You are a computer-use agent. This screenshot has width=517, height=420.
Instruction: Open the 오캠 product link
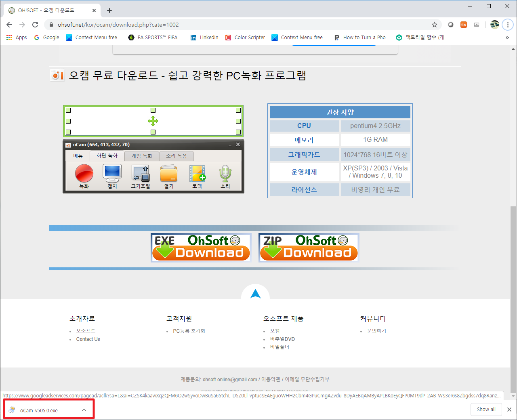click(x=275, y=331)
